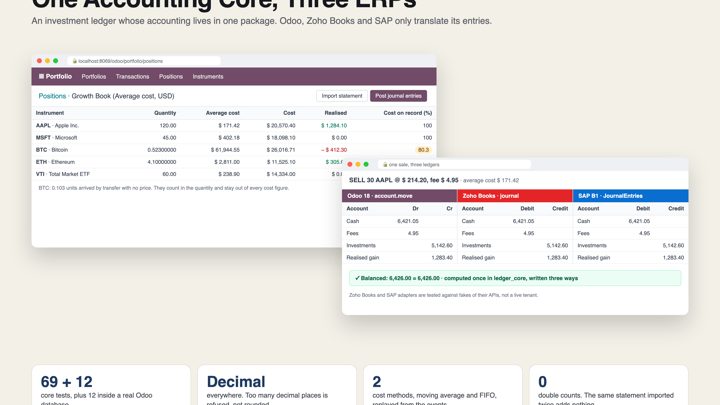Click Fees debit 4.95 in Zoho Books column
The width and height of the screenshot is (720, 405).
529,233
